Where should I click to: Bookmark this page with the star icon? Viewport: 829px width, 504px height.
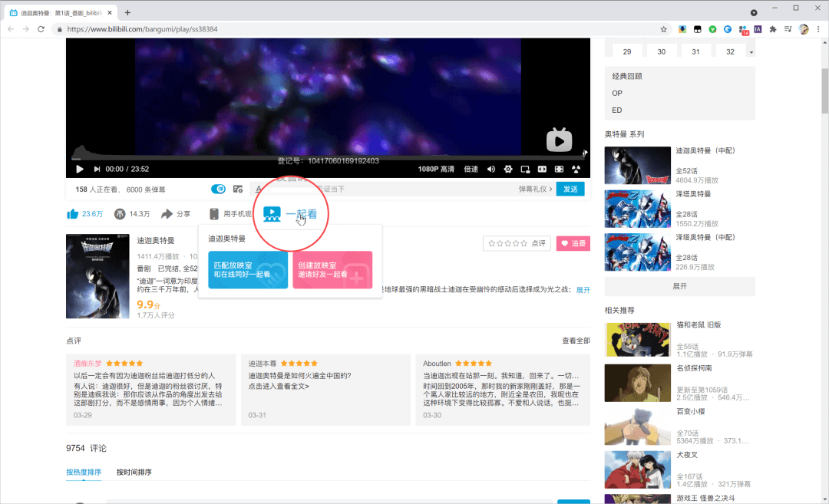point(663,29)
